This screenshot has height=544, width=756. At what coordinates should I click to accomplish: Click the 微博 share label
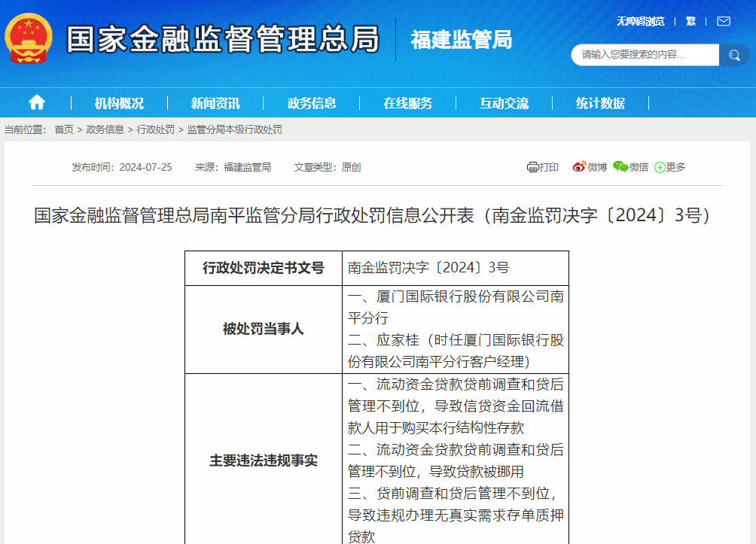pyautogui.click(x=597, y=167)
